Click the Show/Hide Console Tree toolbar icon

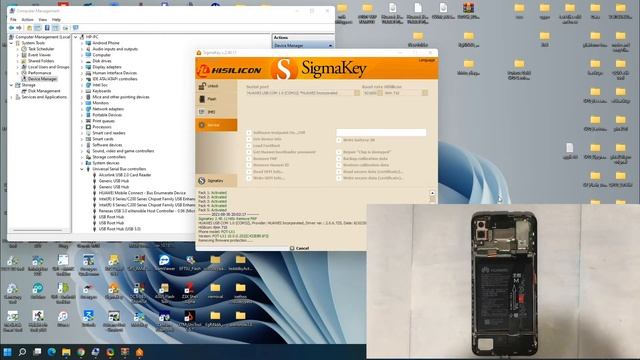click(38, 28)
